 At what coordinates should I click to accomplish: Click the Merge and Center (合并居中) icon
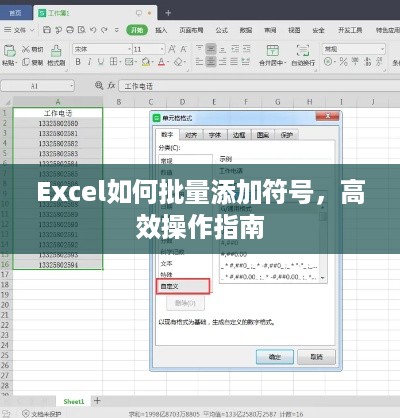click(x=273, y=51)
